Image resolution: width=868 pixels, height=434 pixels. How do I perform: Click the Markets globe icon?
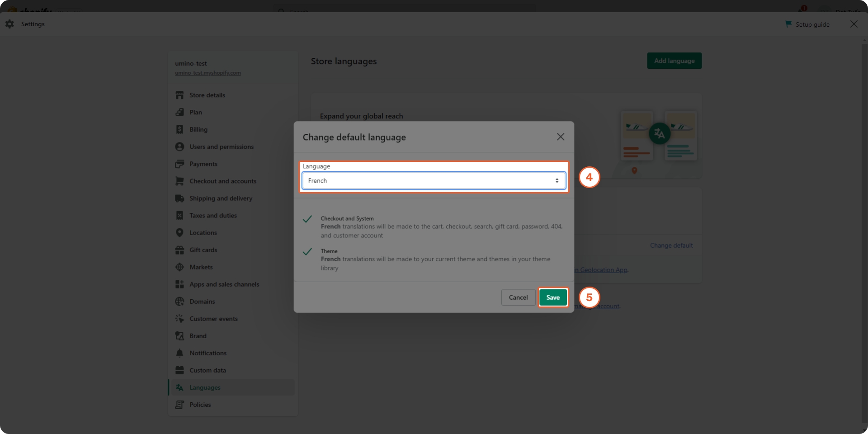pos(179,267)
